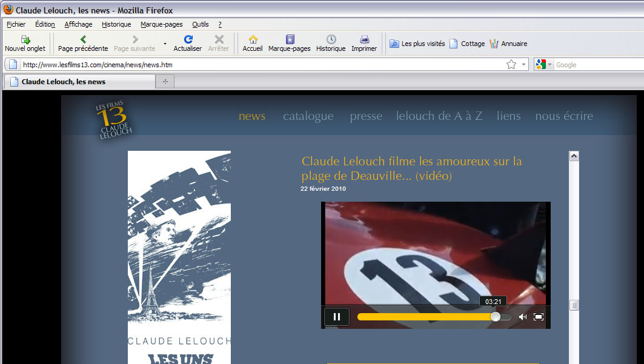Open the Annuaire bookmark
This screenshot has height=364, width=644.
508,44
